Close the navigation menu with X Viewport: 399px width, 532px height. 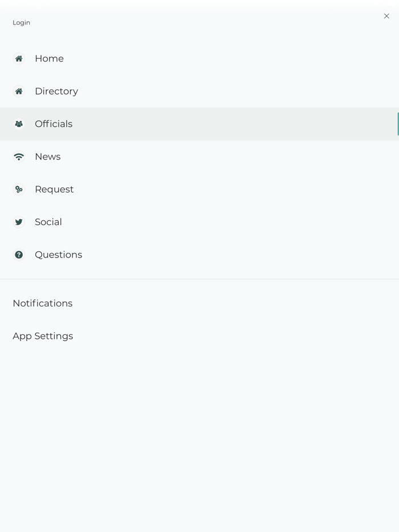pos(386,16)
